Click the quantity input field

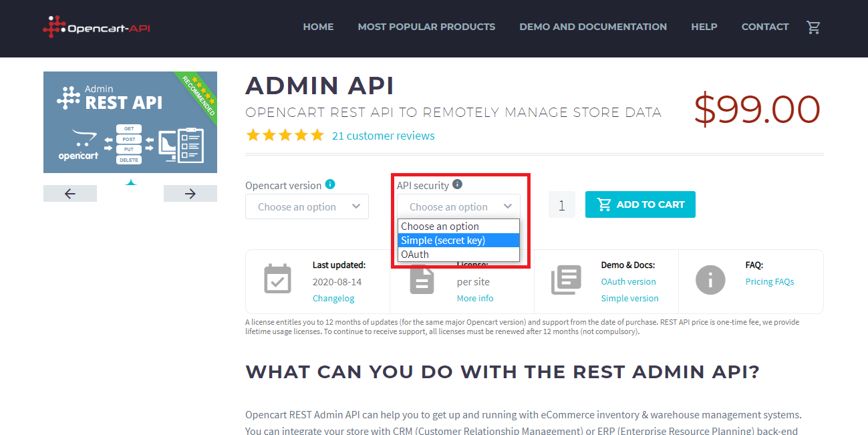[561, 205]
